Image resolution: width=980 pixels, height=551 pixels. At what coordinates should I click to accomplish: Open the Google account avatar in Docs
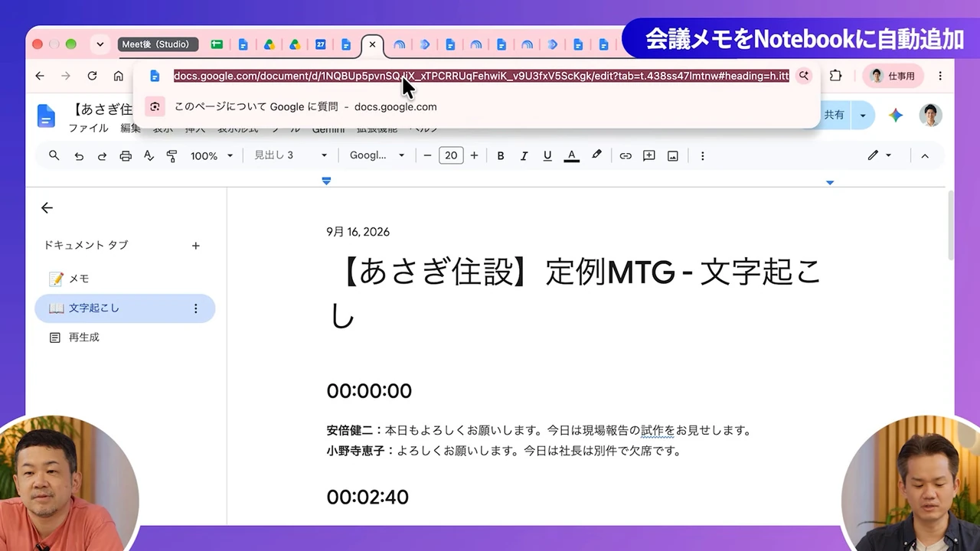[x=930, y=116]
